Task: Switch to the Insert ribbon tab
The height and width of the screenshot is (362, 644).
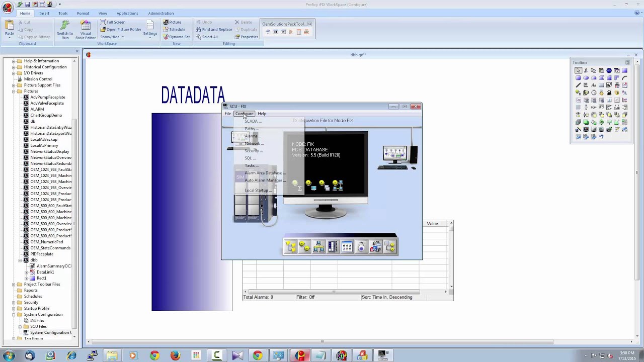Action: click(44, 13)
